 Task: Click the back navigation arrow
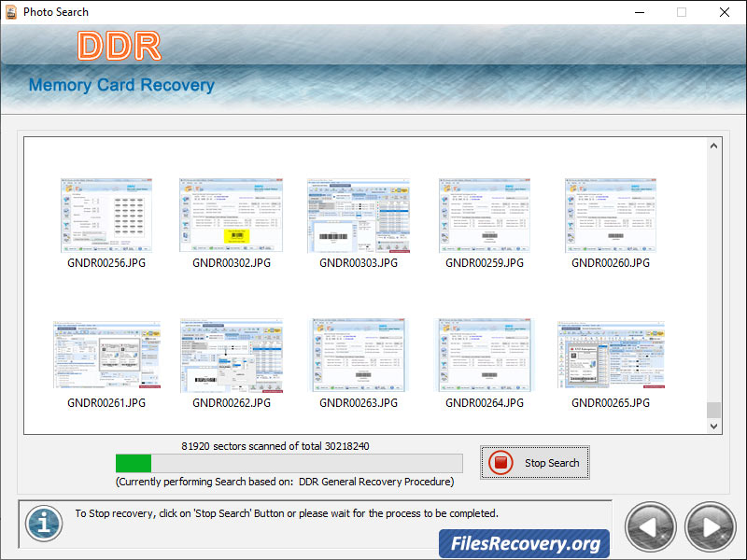[651, 526]
